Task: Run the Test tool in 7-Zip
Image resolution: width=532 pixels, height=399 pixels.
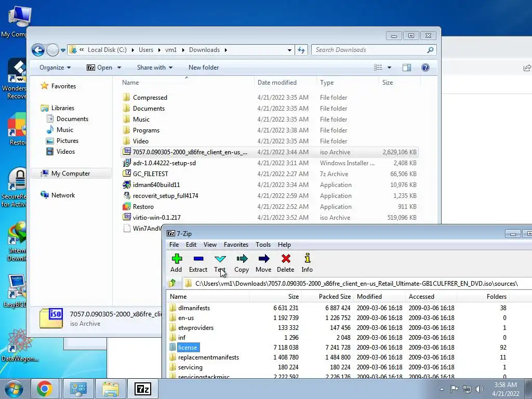Action: [x=220, y=263]
